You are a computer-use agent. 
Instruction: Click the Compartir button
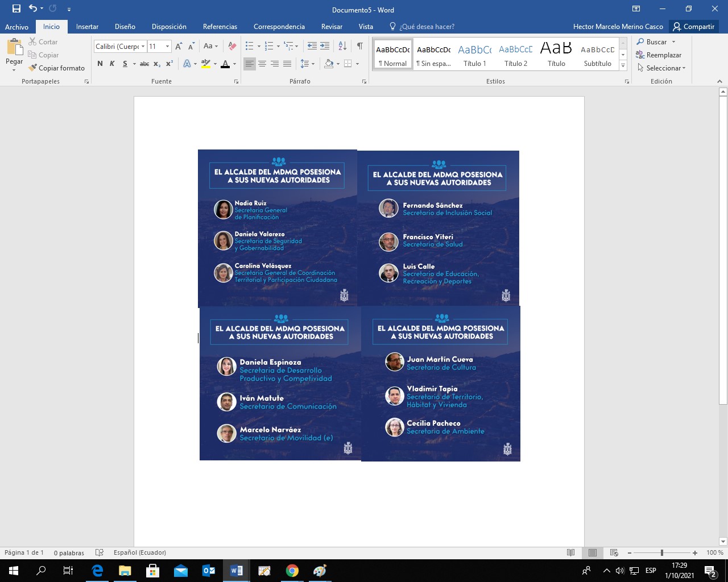(x=694, y=27)
